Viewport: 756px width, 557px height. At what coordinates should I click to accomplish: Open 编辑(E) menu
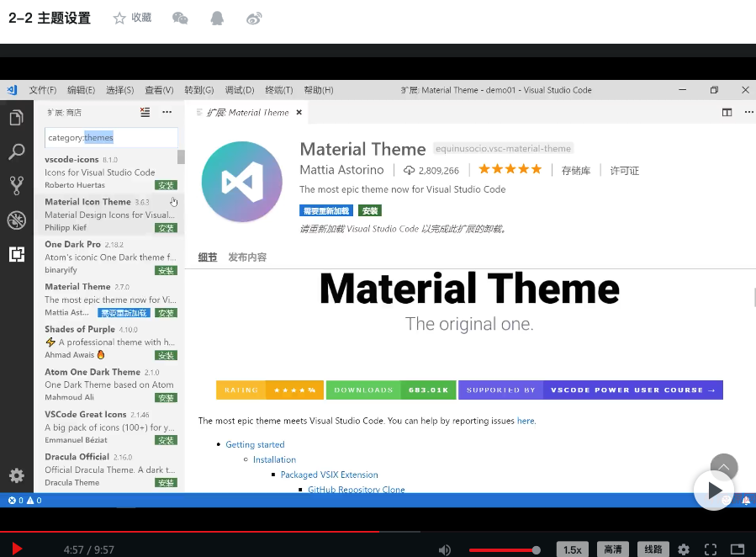point(81,90)
